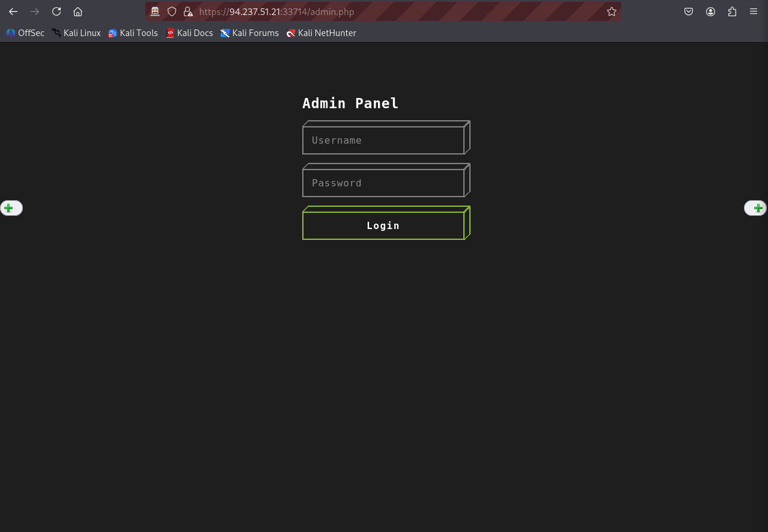The height and width of the screenshot is (532, 768).
Task: Open the Pocket save icon
Action: point(689,11)
